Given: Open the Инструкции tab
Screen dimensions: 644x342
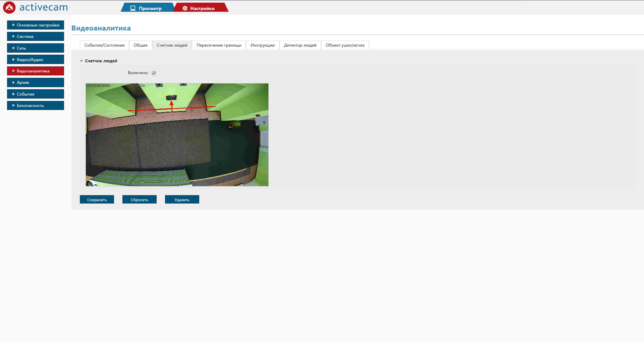Looking at the screenshot, I should [x=262, y=45].
